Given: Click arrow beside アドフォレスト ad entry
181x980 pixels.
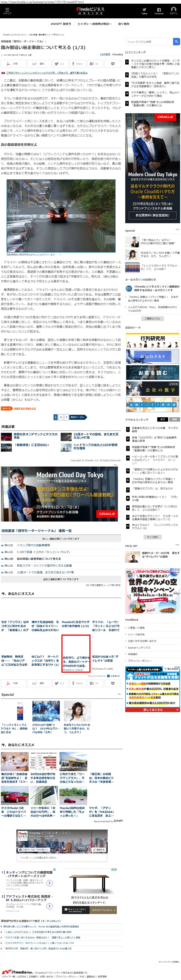Looking at the screenshot, I should click(49, 906).
